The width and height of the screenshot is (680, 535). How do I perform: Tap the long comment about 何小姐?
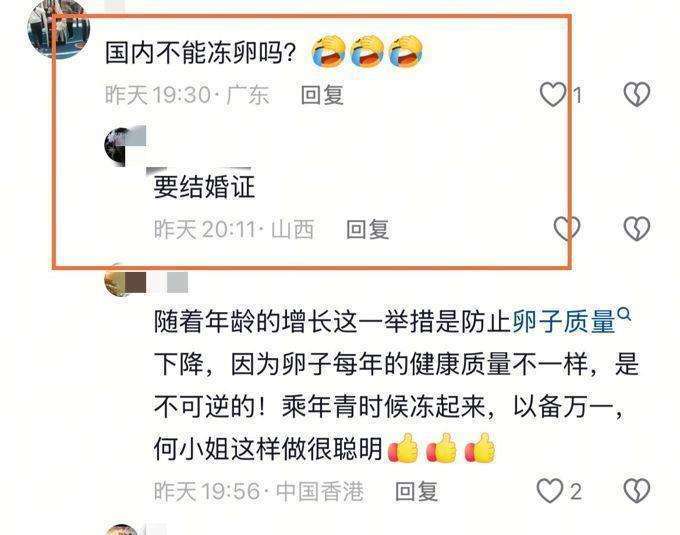[x=396, y=384]
